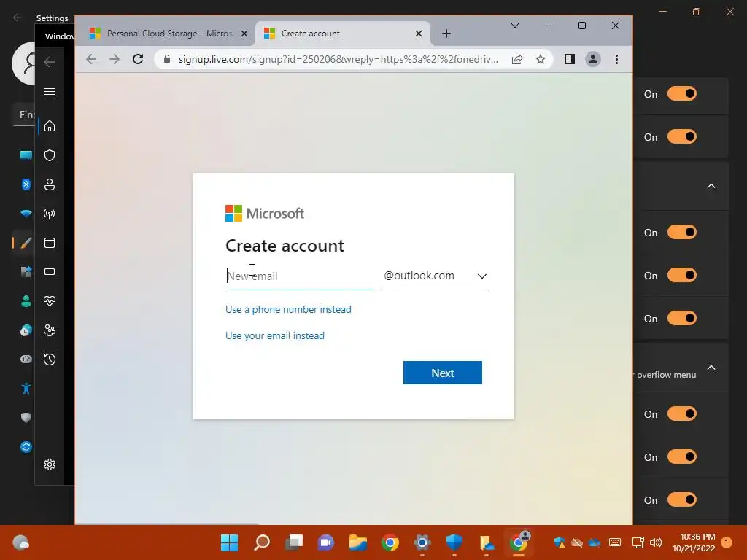Select Accessibility in Settings sidebar

pyautogui.click(x=26, y=389)
